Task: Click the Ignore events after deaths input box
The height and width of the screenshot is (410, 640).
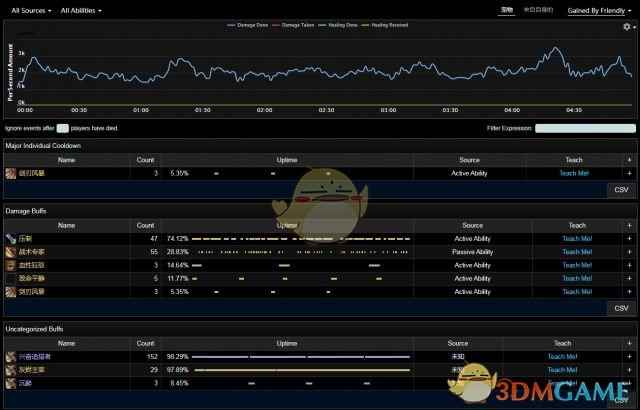Action: (63, 128)
